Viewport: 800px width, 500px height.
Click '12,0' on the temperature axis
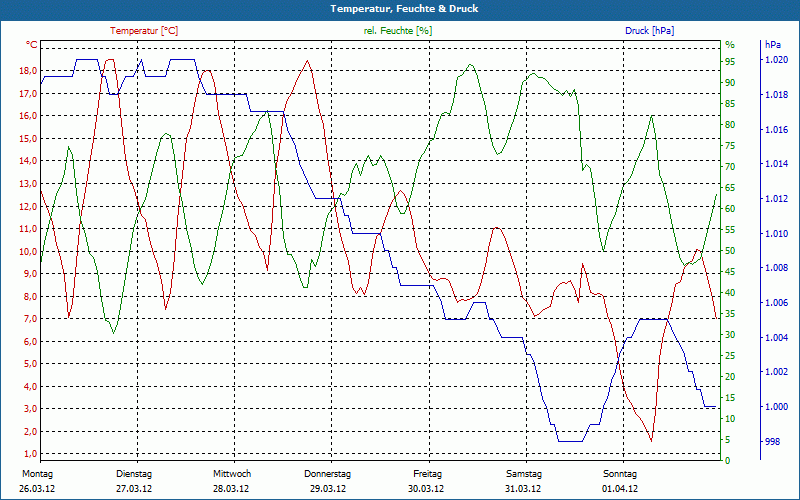pos(29,206)
